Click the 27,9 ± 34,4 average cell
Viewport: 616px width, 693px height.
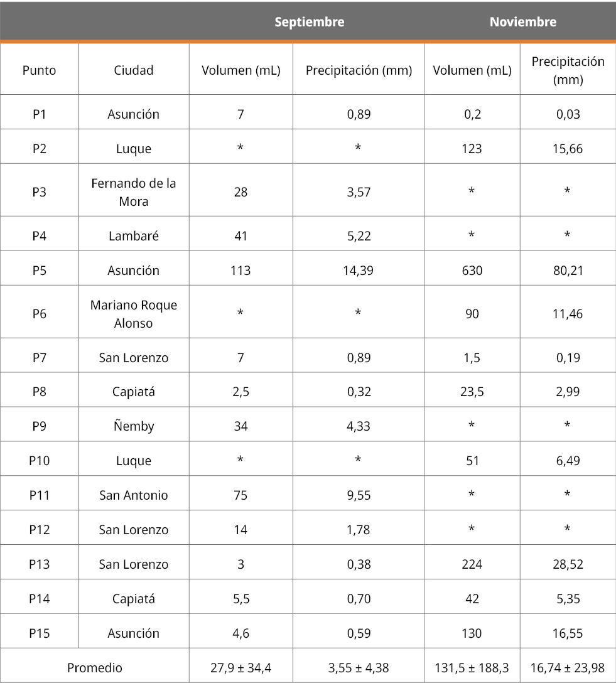pos(240,668)
